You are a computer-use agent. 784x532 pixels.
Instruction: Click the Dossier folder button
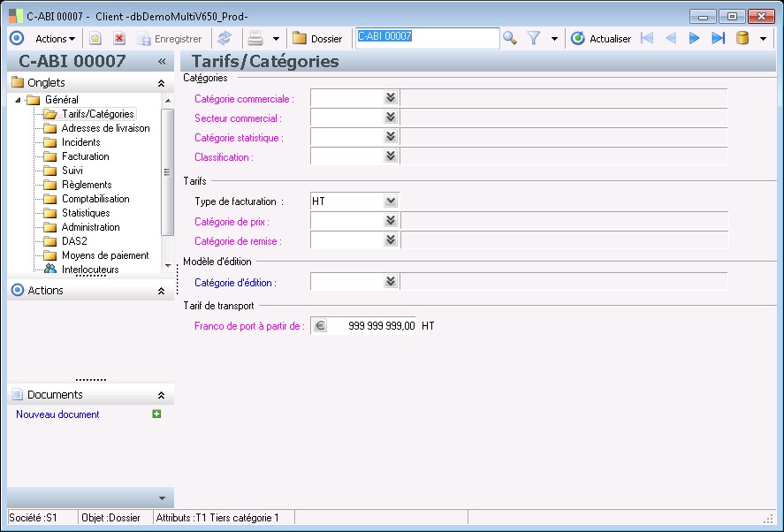[x=317, y=39]
